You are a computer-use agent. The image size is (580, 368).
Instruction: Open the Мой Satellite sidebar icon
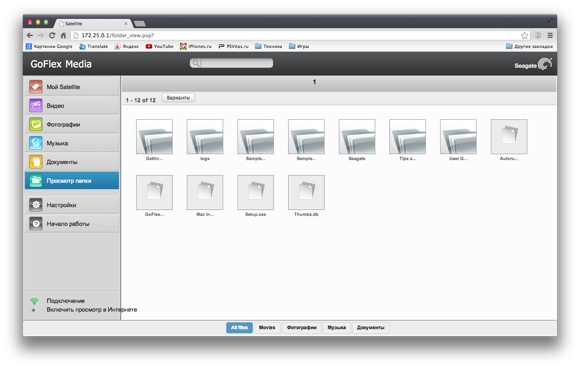(x=36, y=87)
